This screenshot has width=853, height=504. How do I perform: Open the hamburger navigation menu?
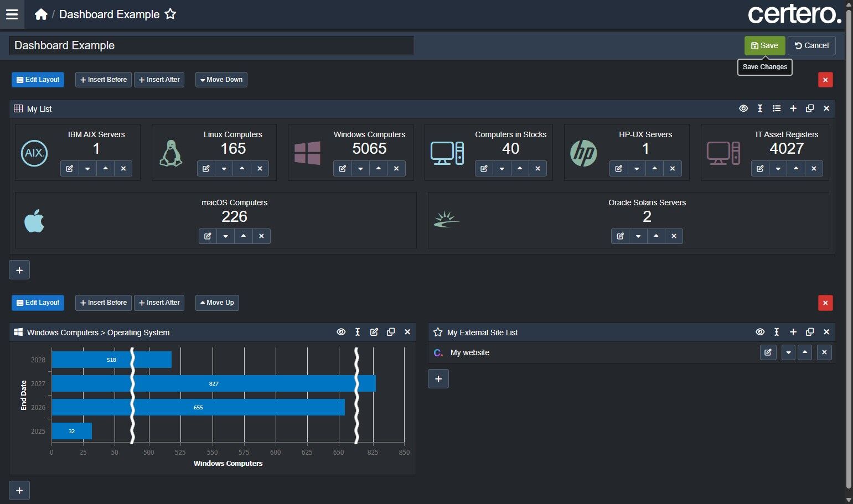pyautogui.click(x=12, y=14)
